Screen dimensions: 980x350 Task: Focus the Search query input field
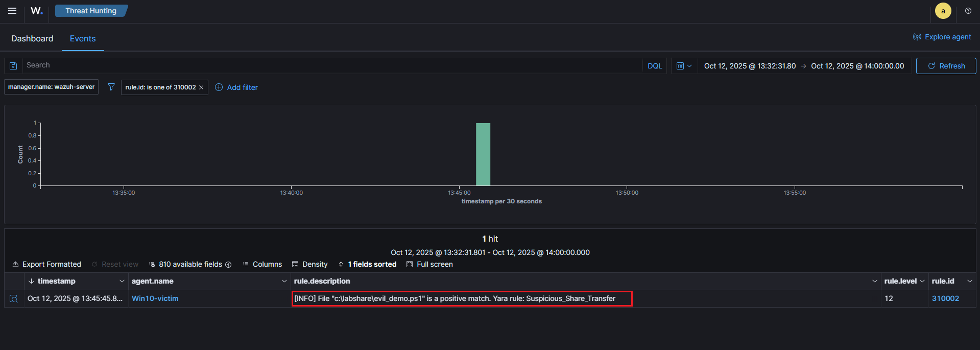(332, 65)
